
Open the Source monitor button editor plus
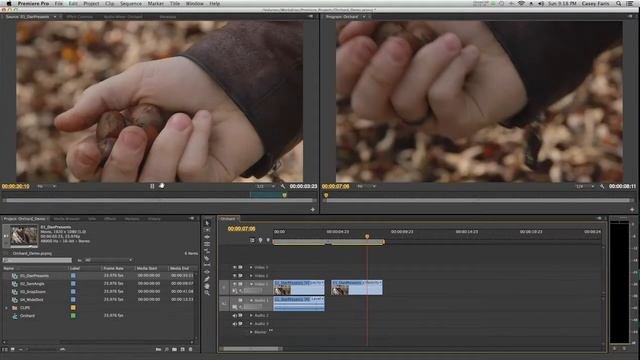pos(313,209)
